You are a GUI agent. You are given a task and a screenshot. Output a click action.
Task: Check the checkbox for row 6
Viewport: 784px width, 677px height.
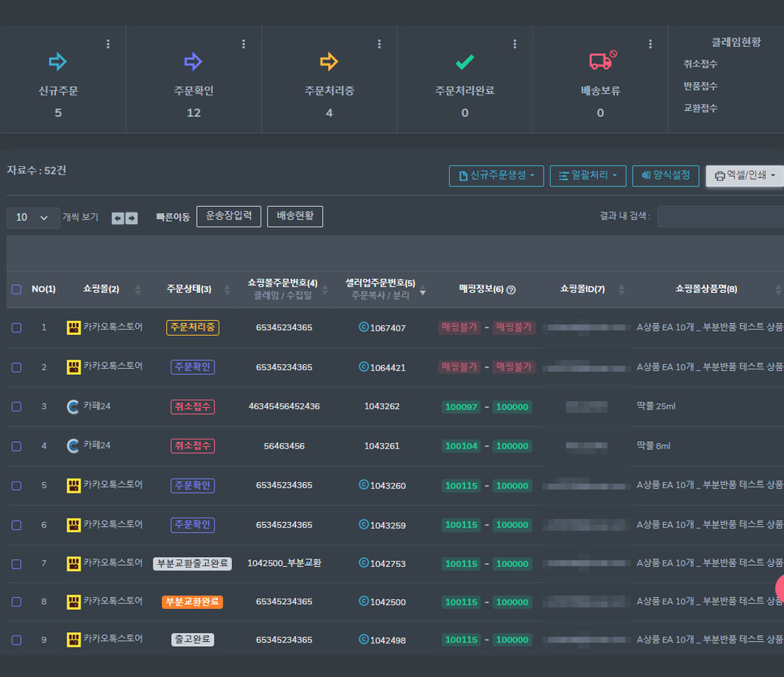[17, 525]
